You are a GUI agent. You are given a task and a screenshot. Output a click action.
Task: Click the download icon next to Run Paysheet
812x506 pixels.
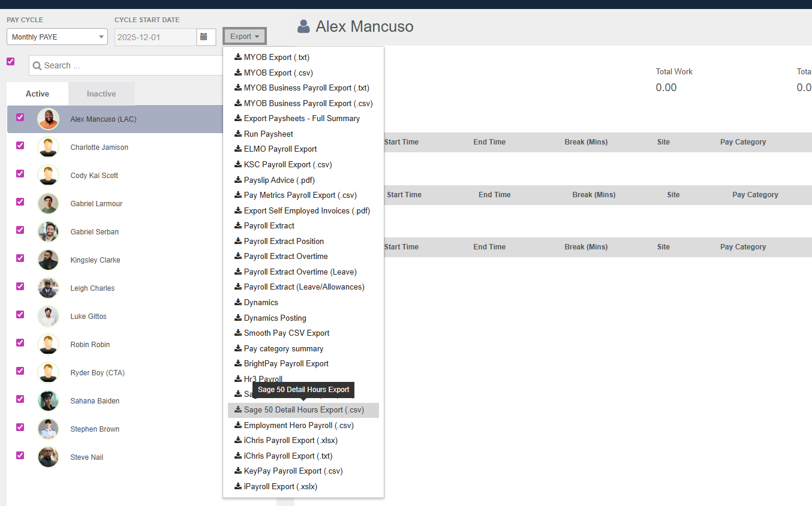(238, 134)
